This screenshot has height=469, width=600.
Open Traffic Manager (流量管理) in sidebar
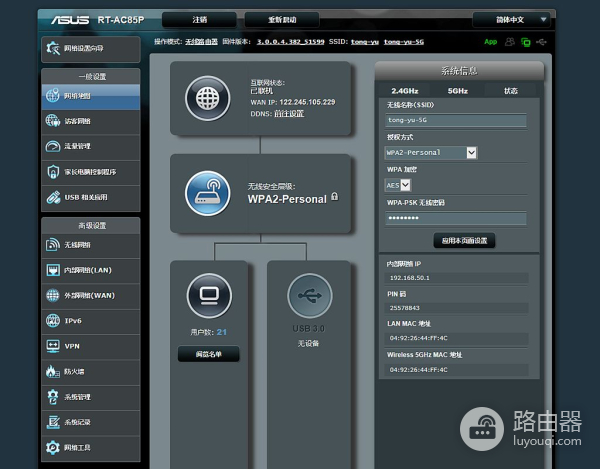coord(92,146)
